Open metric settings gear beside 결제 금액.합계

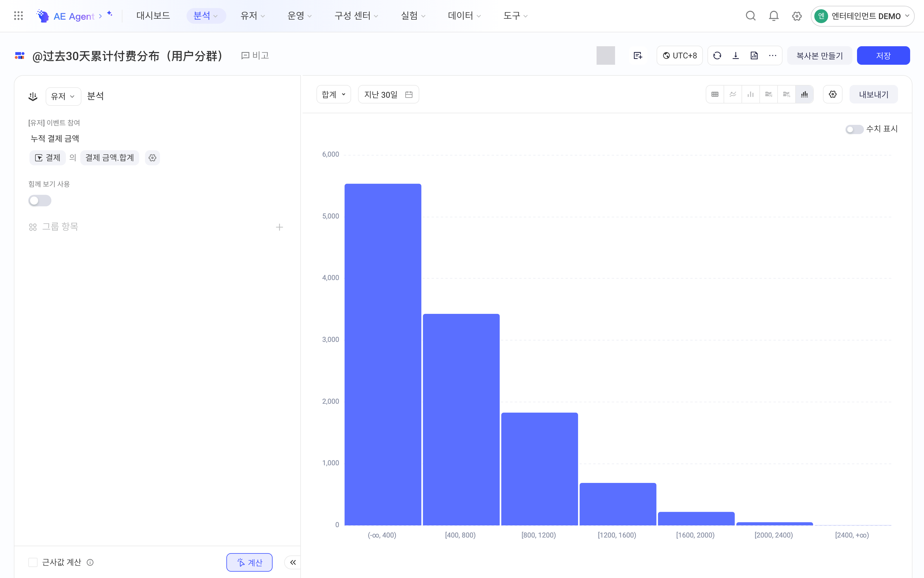pos(152,158)
